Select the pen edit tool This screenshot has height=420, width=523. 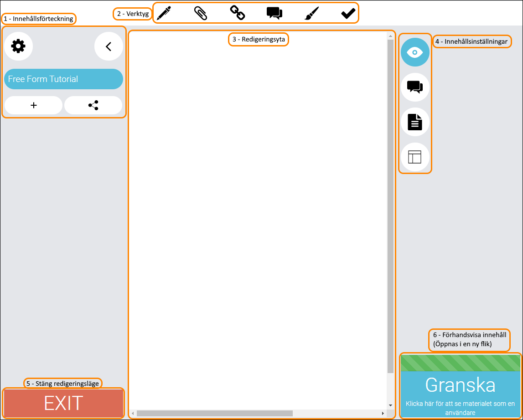[x=163, y=13]
